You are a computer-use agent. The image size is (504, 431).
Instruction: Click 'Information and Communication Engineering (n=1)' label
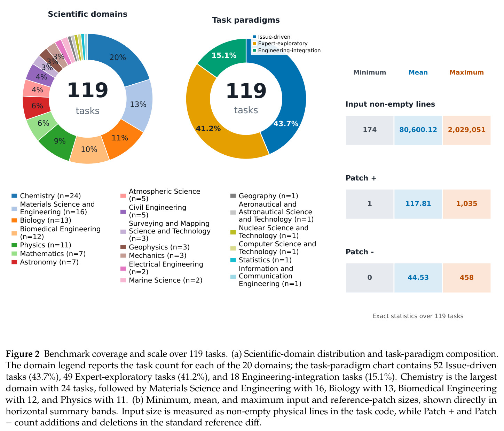[x=270, y=276]
